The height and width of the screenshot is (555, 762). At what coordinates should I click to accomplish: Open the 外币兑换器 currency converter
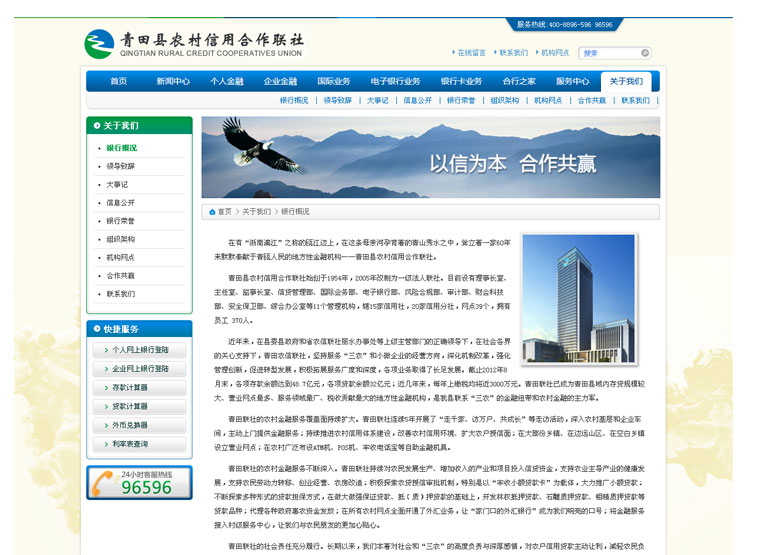pyautogui.click(x=139, y=425)
